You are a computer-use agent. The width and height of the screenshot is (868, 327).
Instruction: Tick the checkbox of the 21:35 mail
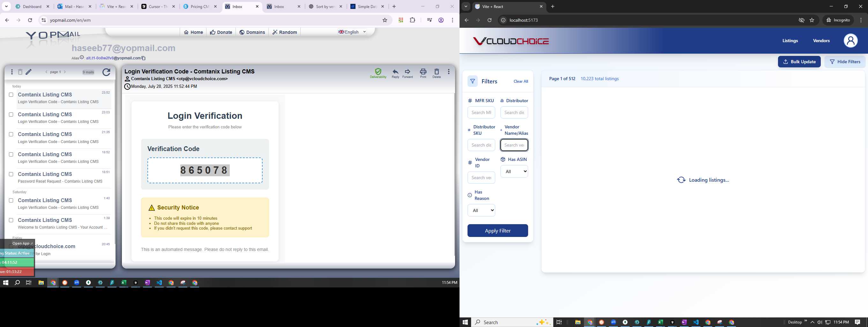pyautogui.click(x=11, y=134)
